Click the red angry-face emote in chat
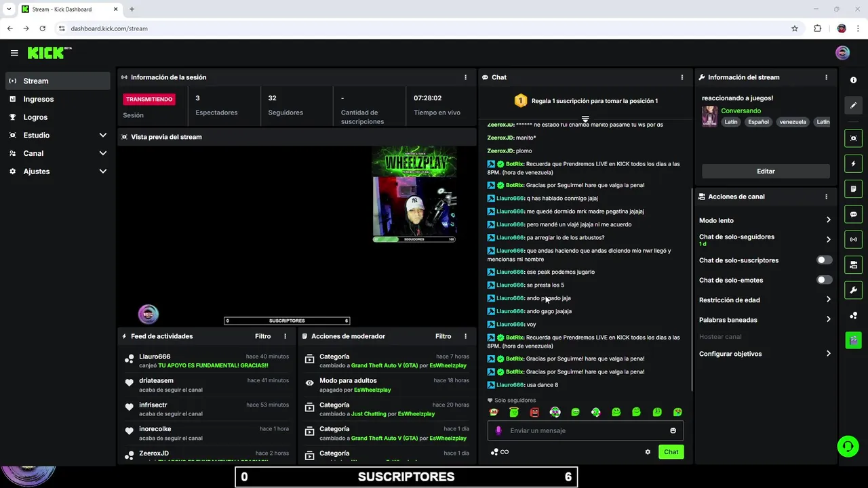868x488 pixels. [x=534, y=412]
